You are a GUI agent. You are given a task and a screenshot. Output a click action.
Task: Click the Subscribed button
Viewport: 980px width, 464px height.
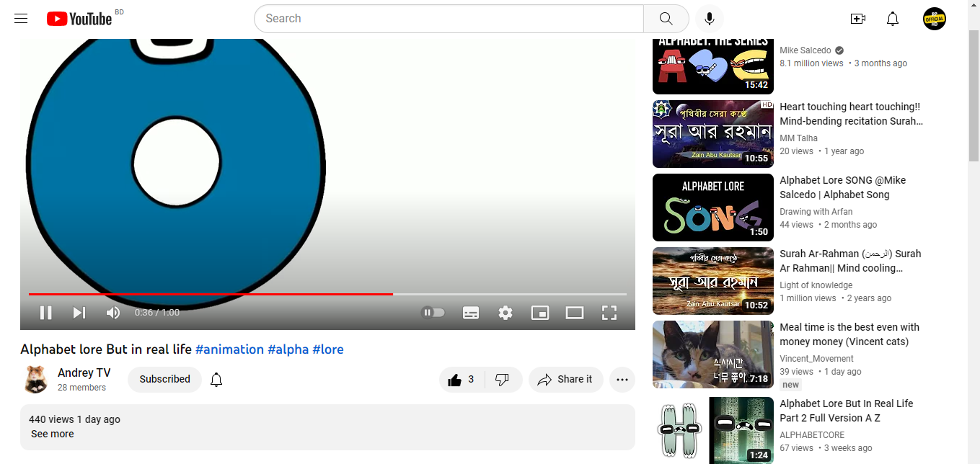click(x=165, y=380)
